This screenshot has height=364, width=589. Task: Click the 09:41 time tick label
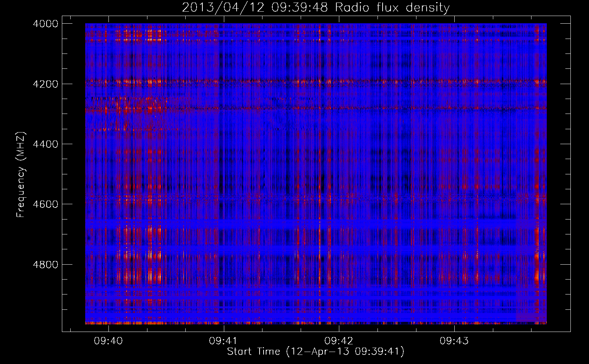223,341
